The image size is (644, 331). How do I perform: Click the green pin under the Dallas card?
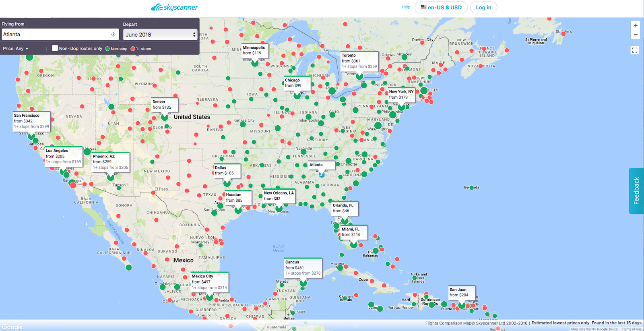(227, 183)
